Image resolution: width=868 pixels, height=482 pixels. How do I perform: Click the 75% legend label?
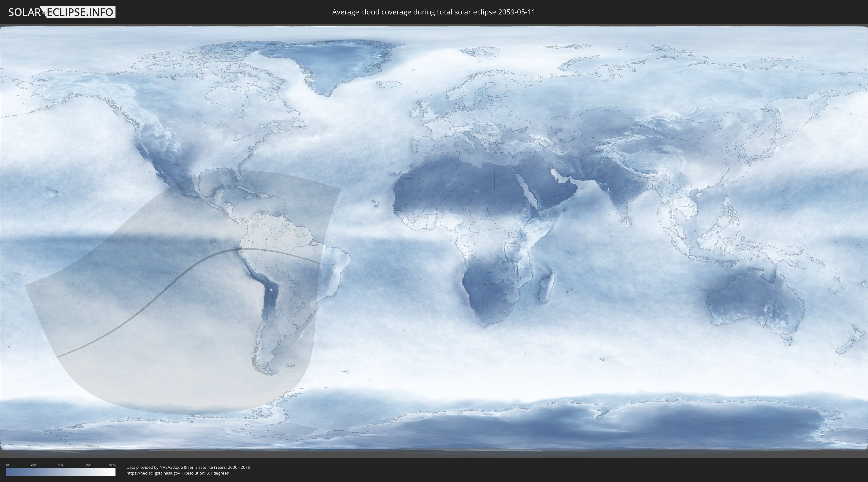tap(88, 465)
